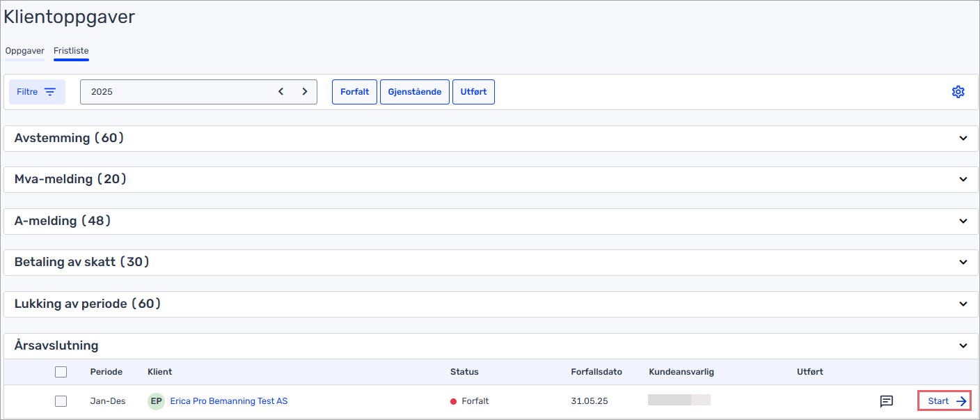This screenshot has height=420, width=980.
Task: Click the Forfallsdato column header
Action: (596, 372)
